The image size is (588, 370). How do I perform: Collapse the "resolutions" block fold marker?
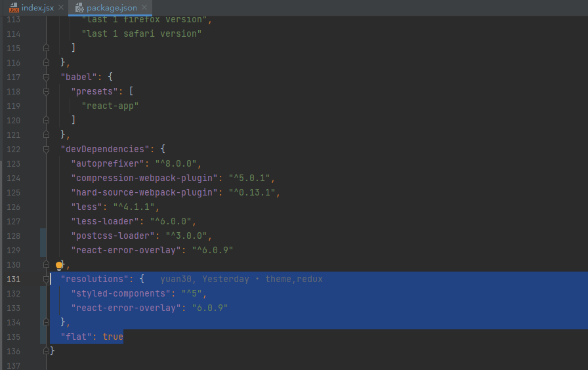pyautogui.click(x=46, y=279)
